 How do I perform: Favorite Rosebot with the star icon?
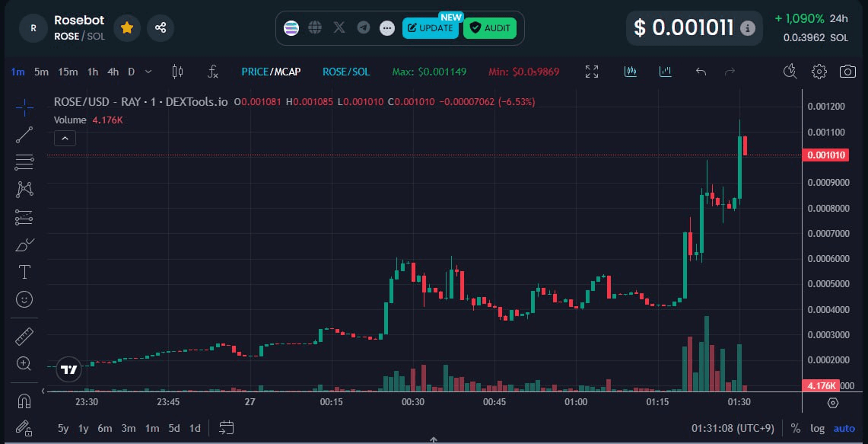point(127,27)
